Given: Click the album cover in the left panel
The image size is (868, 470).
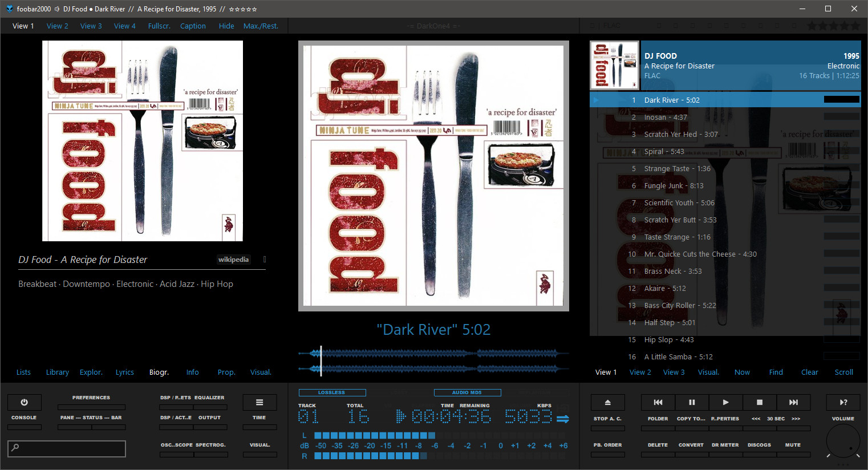Looking at the screenshot, I should click(143, 141).
